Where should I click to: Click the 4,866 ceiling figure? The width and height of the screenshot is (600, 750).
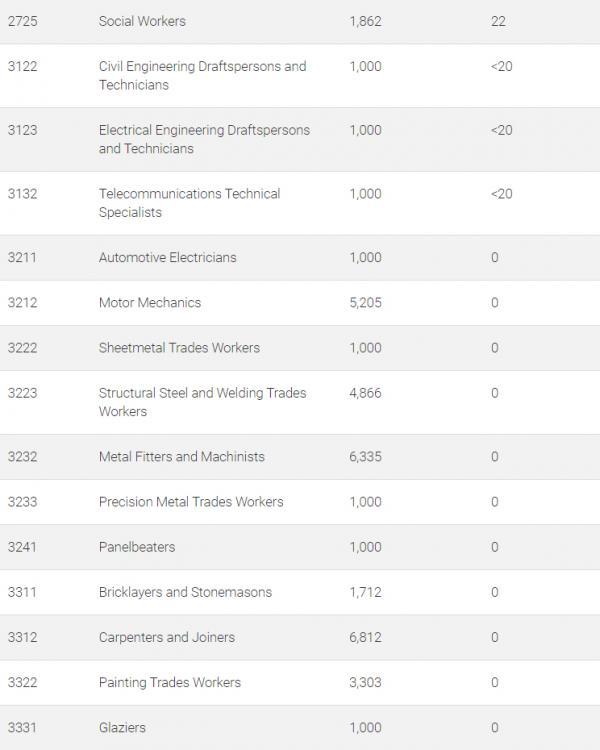[365, 393]
